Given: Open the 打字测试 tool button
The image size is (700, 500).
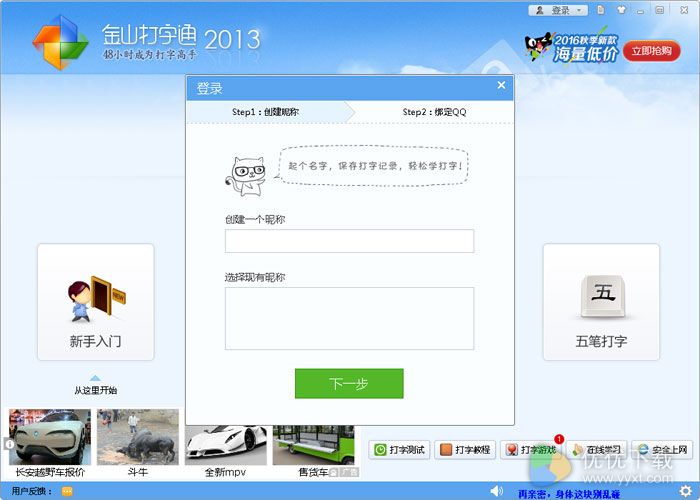Looking at the screenshot, I should [x=400, y=450].
